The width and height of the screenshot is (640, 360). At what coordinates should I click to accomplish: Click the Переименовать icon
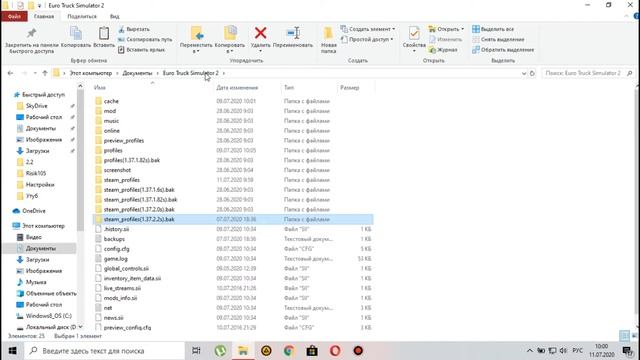[293, 33]
